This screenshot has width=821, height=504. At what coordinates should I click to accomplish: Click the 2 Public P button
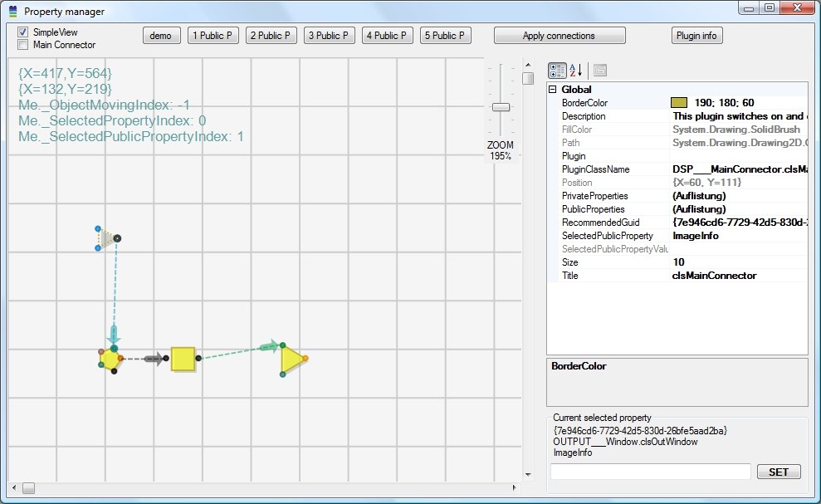pyautogui.click(x=271, y=36)
